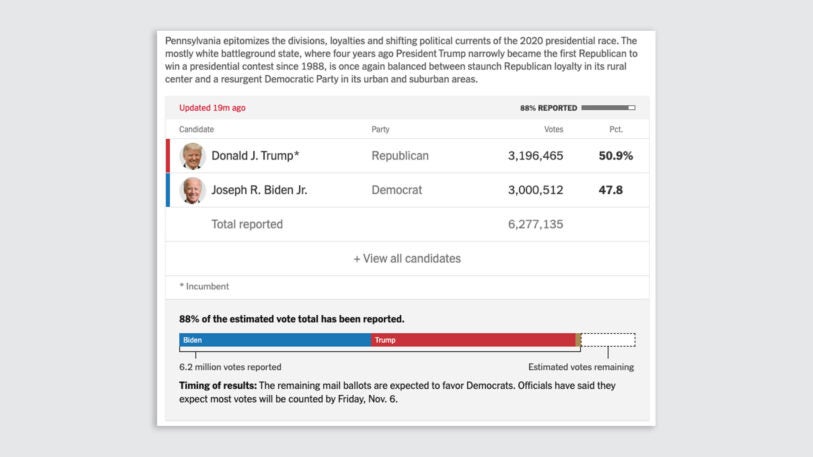
Task: Click the 88% reported progress bar
Action: pos(608,108)
